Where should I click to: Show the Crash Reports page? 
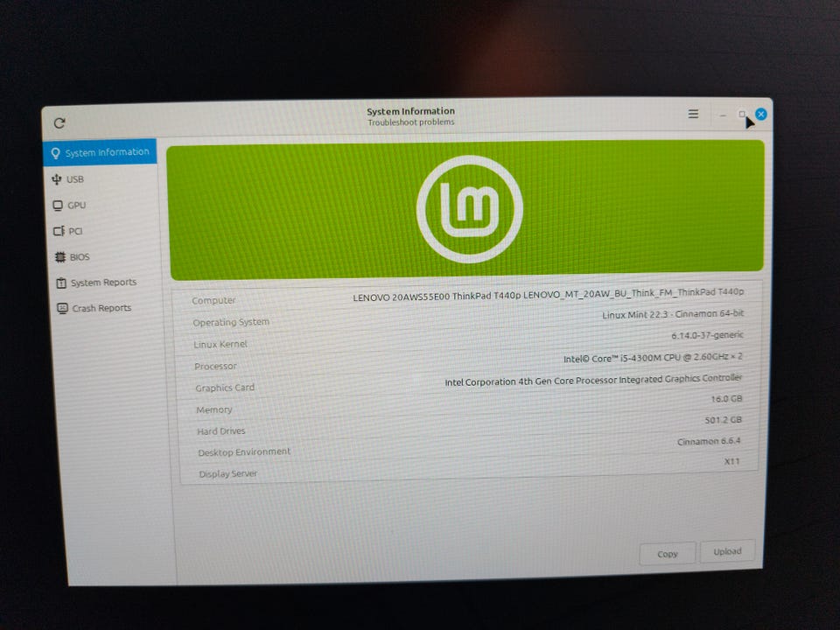click(x=106, y=308)
